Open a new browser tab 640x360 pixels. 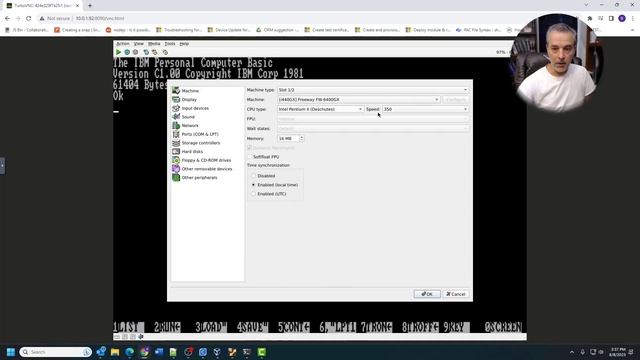90,6
